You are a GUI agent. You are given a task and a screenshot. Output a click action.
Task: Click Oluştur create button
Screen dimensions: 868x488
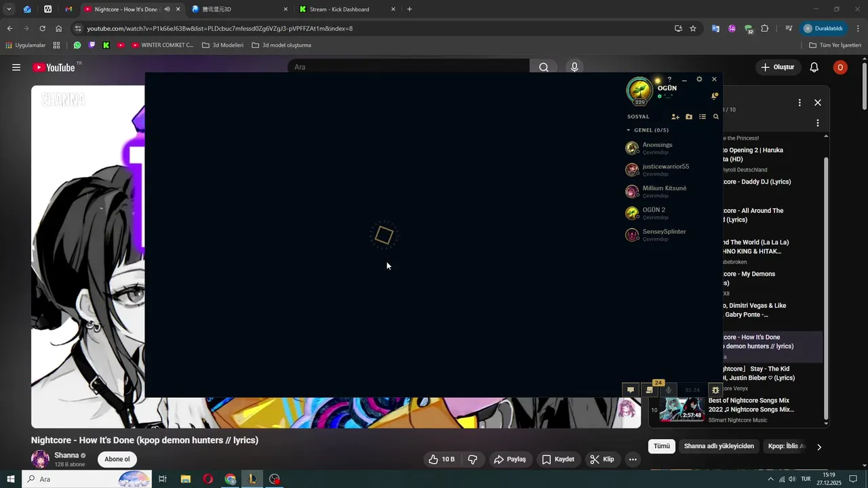(x=778, y=67)
